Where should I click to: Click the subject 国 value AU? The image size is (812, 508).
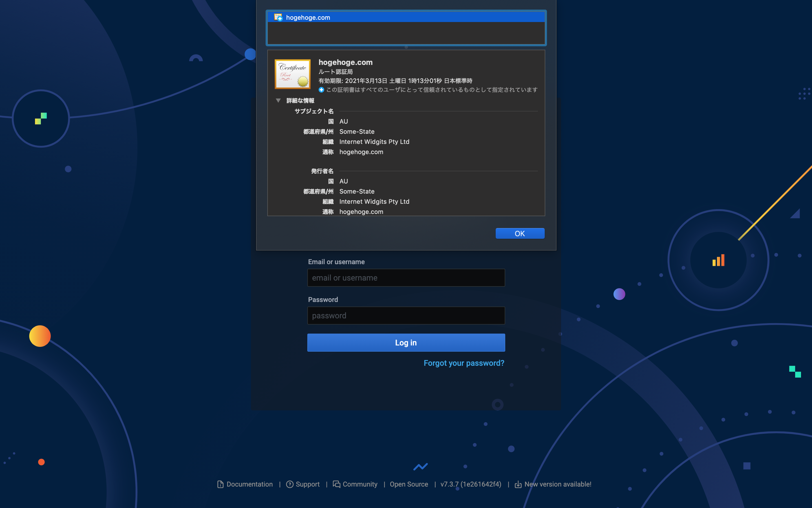(344, 122)
